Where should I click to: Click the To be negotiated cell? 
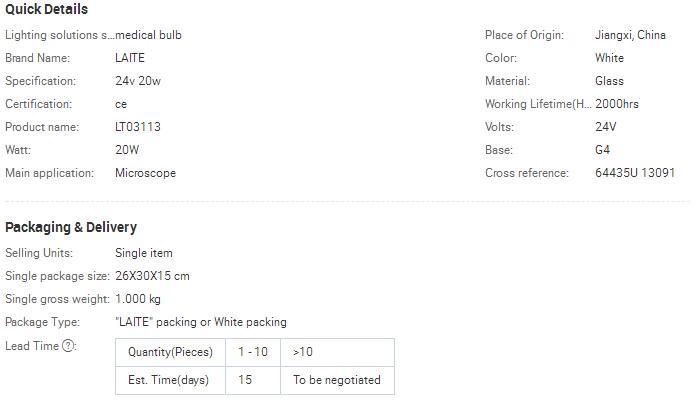[x=337, y=380]
